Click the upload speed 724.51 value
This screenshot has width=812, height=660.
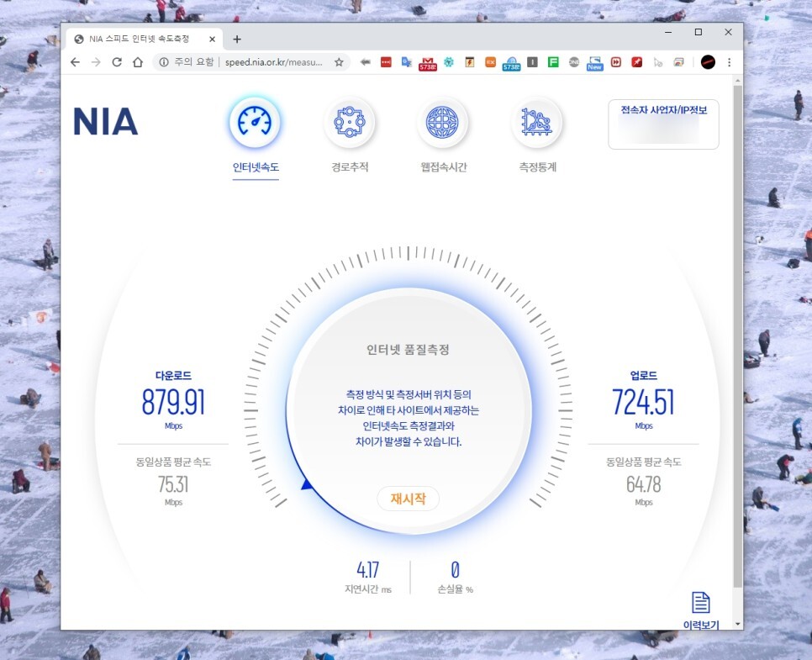(643, 402)
